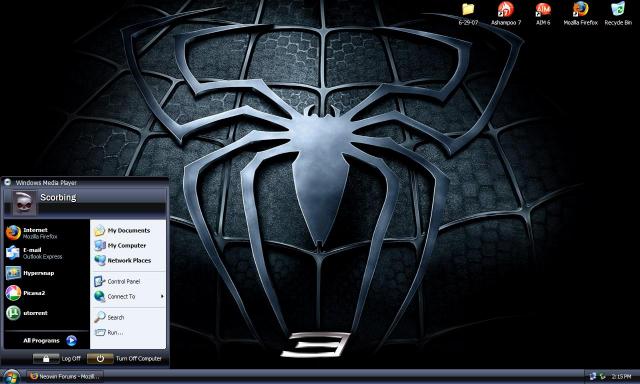Open the Recycle Bin on desktop
The image size is (640, 384).
pos(618,13)
